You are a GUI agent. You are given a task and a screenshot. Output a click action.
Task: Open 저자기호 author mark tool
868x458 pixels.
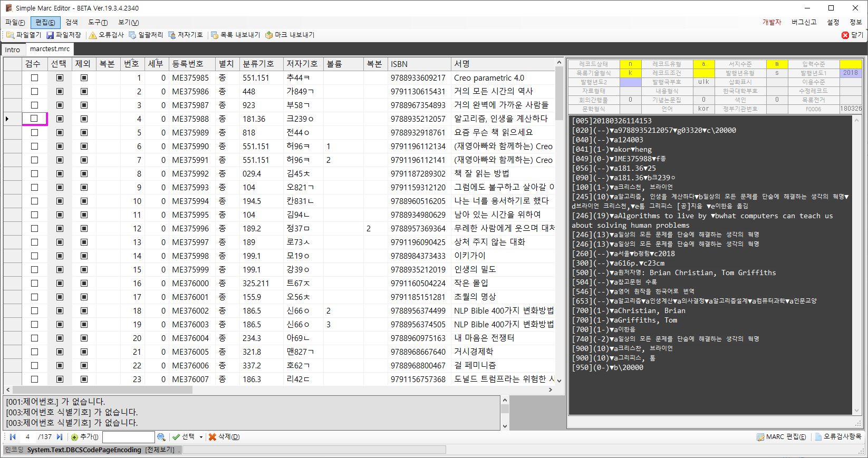(186, 35)
